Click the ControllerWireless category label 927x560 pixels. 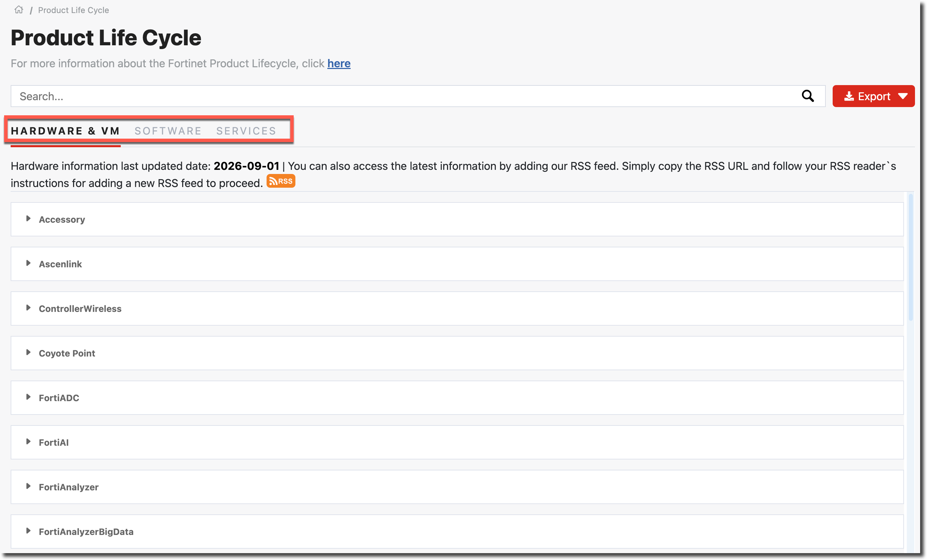80,308
